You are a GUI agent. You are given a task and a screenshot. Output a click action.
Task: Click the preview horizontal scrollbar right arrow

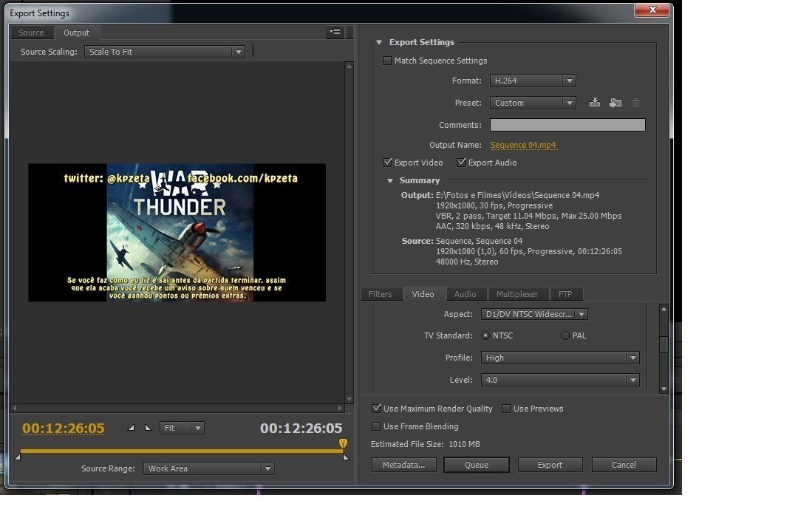[340, 408]
